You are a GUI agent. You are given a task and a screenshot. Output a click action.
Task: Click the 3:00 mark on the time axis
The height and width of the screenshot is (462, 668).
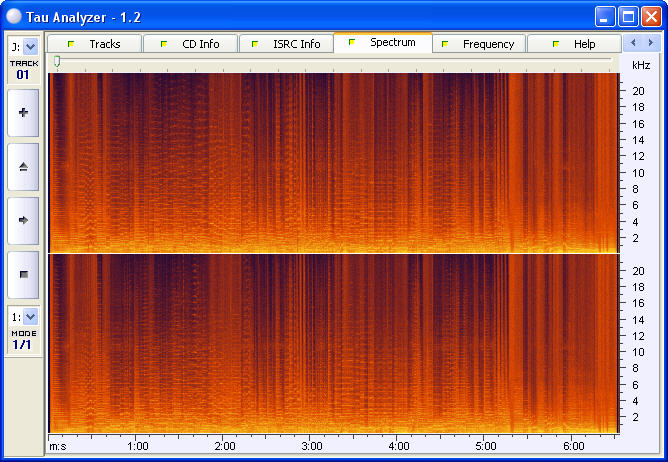click(x=312, y=445)
